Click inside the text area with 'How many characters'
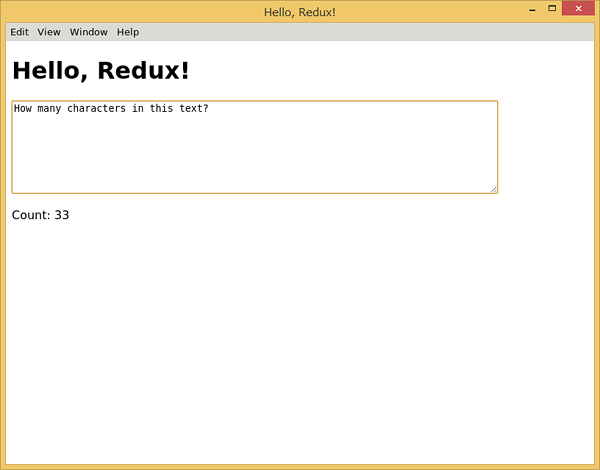 pyautogui.click(x=254, y=147)
